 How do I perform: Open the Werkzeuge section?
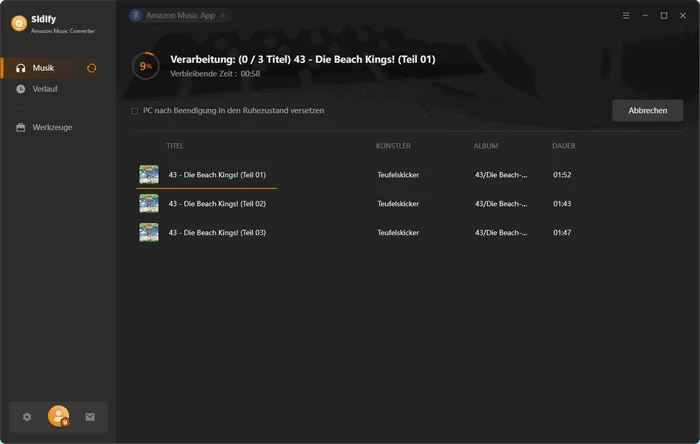[52, 127]
